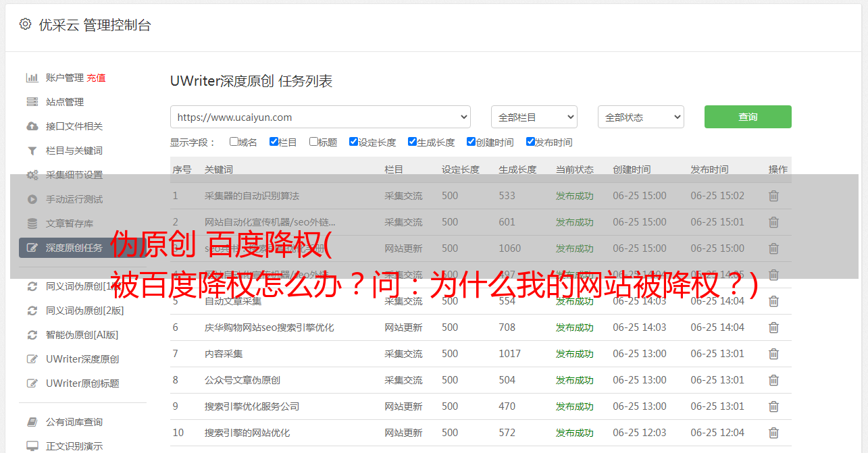Viewport: 868px width, 453px height.
Task: Click the green 查询 button
Action: click(748, 117)
